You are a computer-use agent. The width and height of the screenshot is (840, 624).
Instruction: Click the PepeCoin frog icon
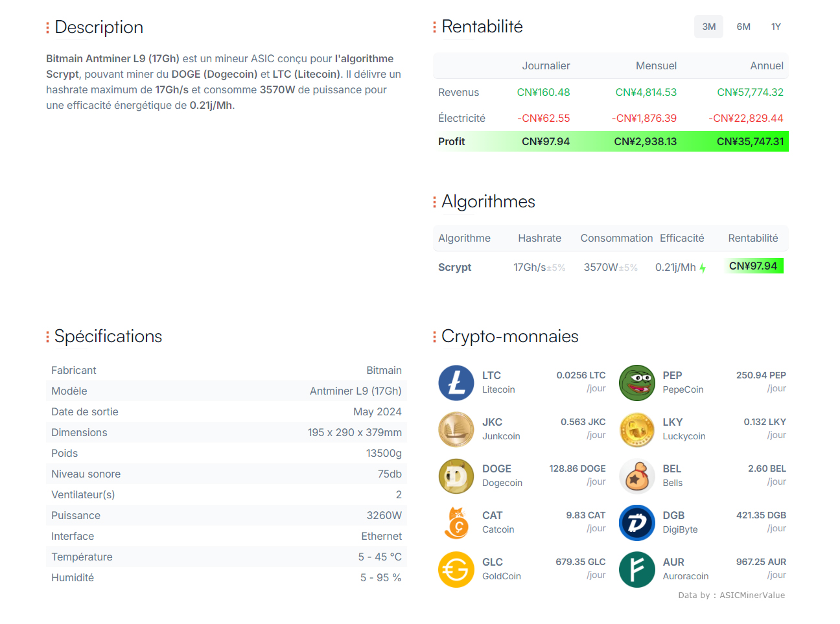click(x=637, y=383)
